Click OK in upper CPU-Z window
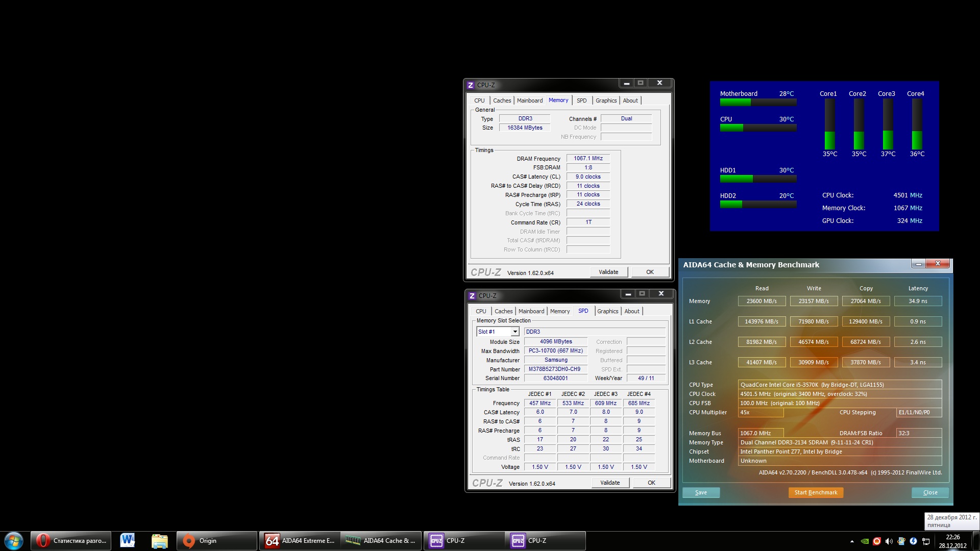 pos(650,272)
